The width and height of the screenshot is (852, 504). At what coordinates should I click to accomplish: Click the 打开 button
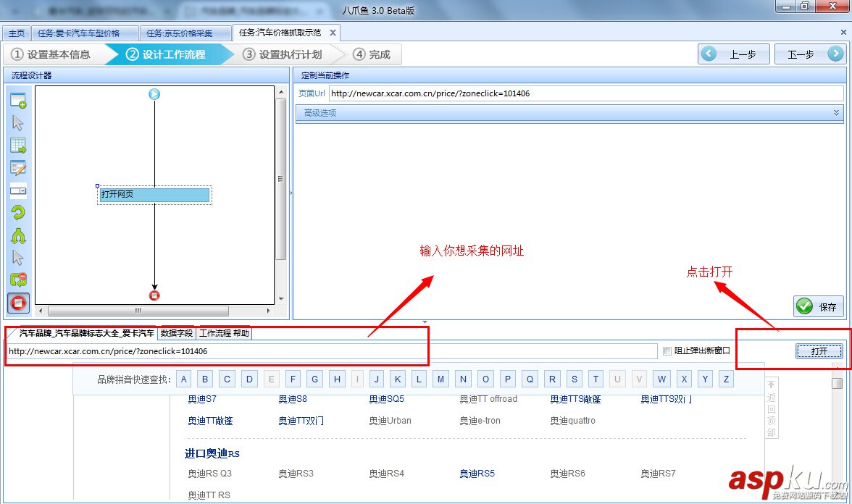click(x=819, y=350)
